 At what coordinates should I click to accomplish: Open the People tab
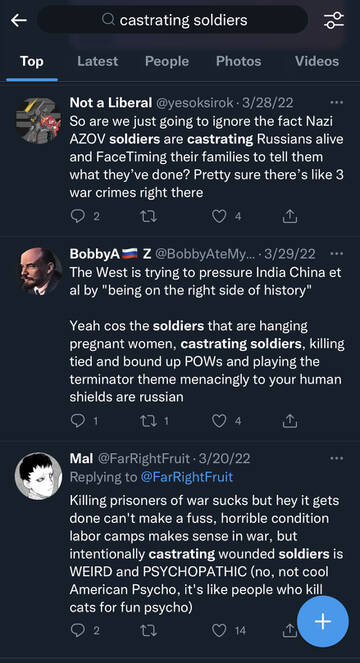point(167,61)
